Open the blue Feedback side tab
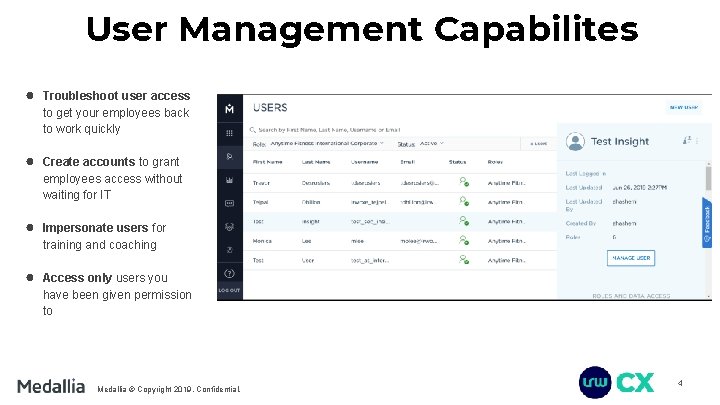 pyautogui.click(x=707, y=223)
